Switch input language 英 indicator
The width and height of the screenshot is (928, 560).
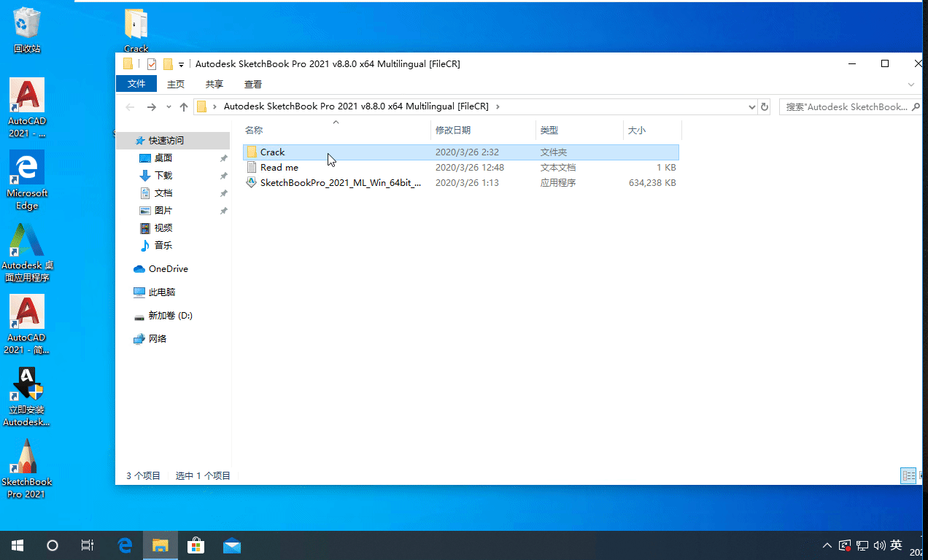897,545
